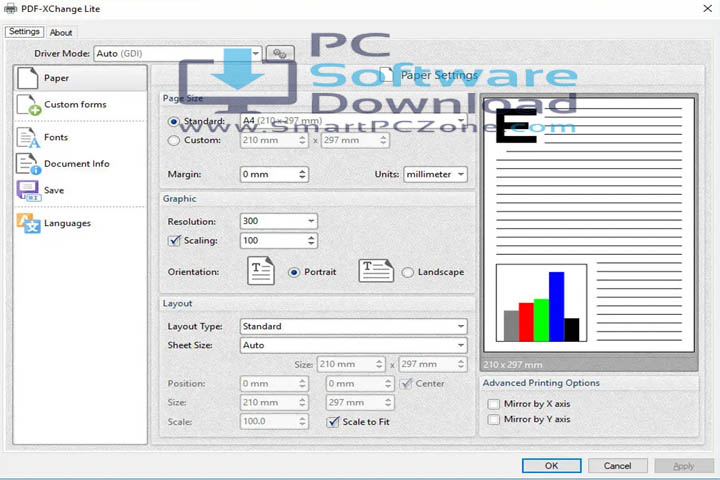Click the page preview thumbnail

tap(589, 225)
